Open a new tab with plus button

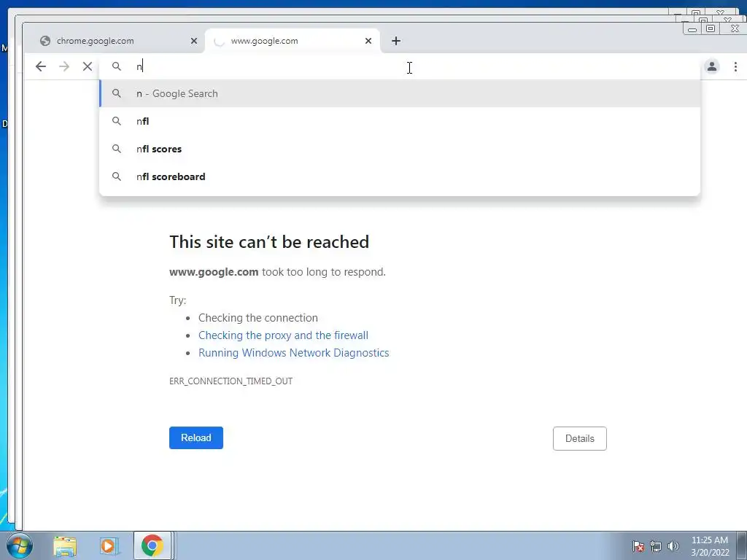396,41
